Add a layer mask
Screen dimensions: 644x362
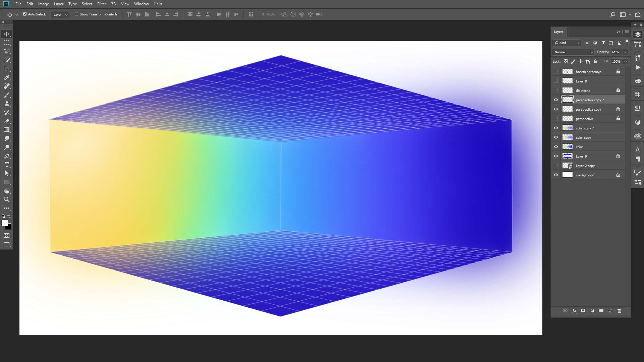coord(583,311)
